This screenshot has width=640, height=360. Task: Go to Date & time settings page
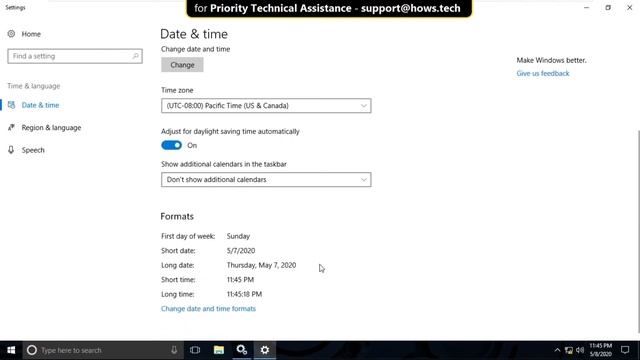coord(40,105)
